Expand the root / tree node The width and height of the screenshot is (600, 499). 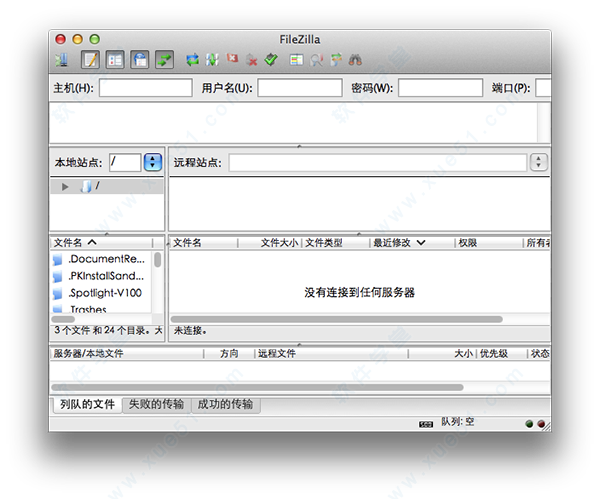[65, 187]
